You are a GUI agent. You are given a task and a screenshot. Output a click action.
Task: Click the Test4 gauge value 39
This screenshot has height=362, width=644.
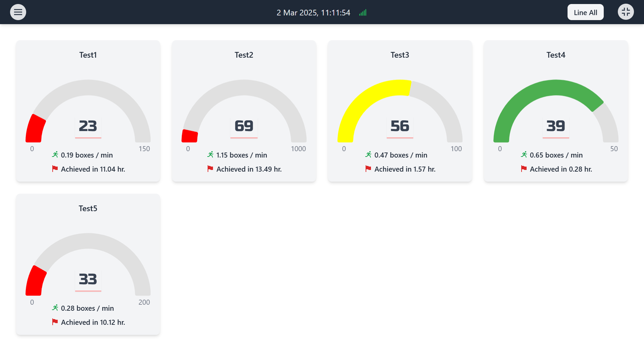pyautogui.click(x=556, y=126)
